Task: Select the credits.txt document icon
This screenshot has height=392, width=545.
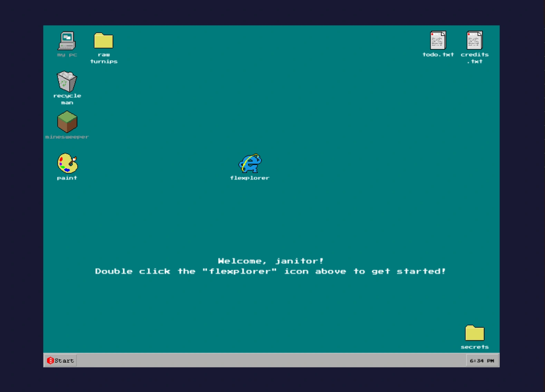Action: 475,40
